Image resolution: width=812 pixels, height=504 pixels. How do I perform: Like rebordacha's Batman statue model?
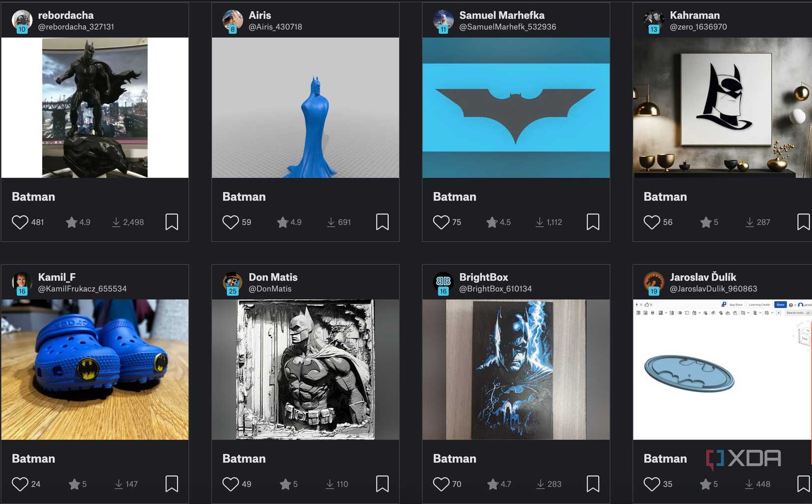(x=20, y=222)
